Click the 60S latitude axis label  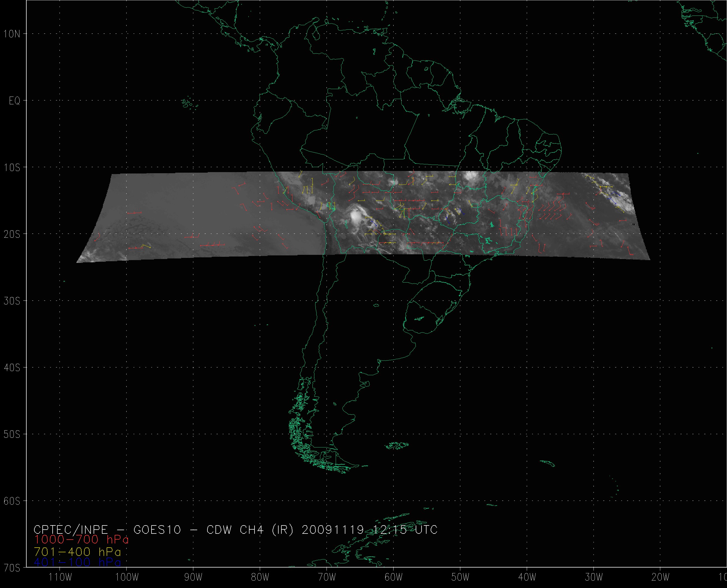click(x=12, y=501)
